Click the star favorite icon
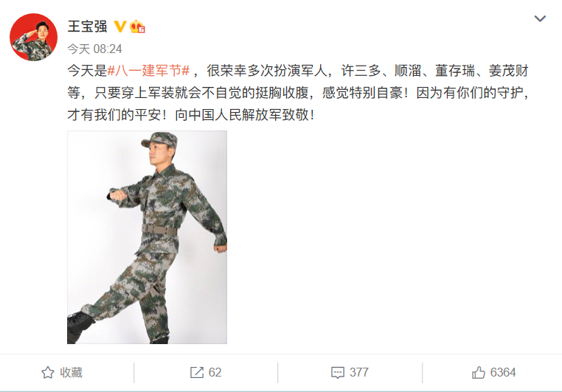Image resolution: width=562 pixels, height=392 pixels. pyautogui.click(x=48, y=373)
